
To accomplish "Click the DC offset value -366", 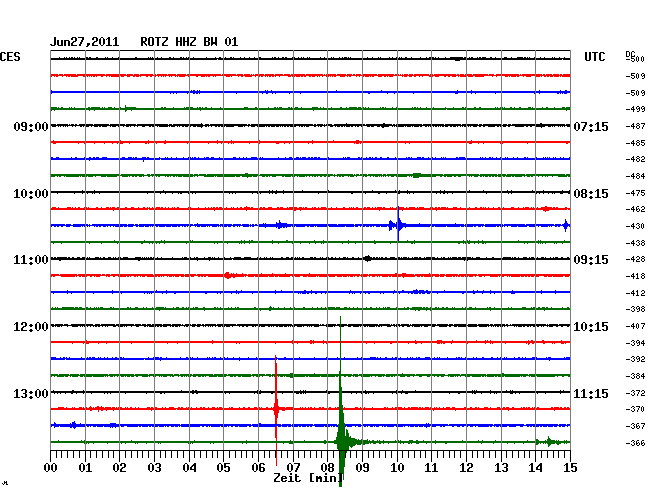I will [x=635, y=443].
